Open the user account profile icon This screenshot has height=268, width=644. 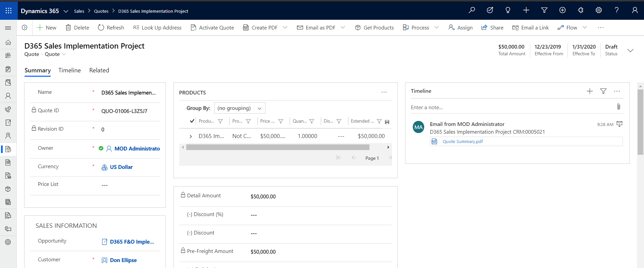[635, 10]
